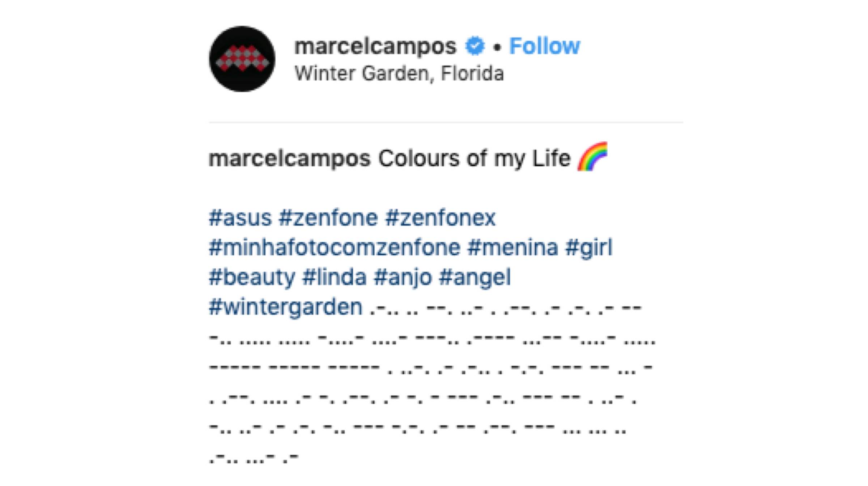The image size is (868, 486).
Task: Open the #beauty hashtag
Action: tap(252, 278)
